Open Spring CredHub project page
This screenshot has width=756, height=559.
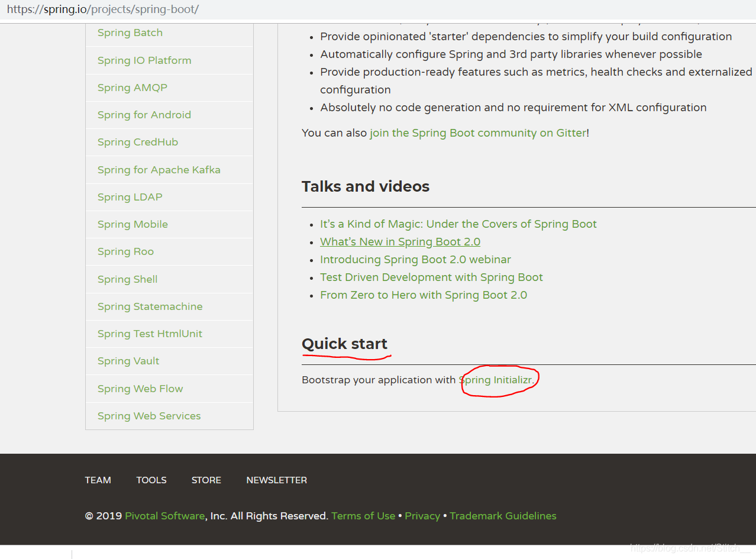click(x=138, y=142)
